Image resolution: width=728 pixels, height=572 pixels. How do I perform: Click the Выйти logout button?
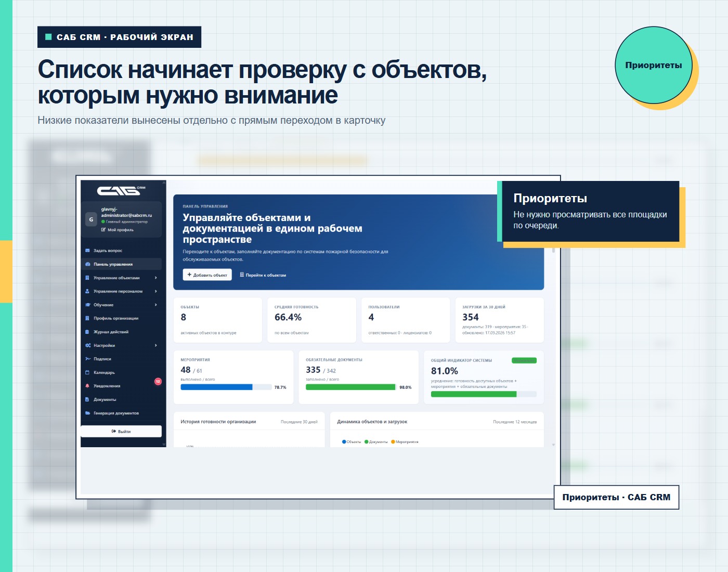[121, 431]
